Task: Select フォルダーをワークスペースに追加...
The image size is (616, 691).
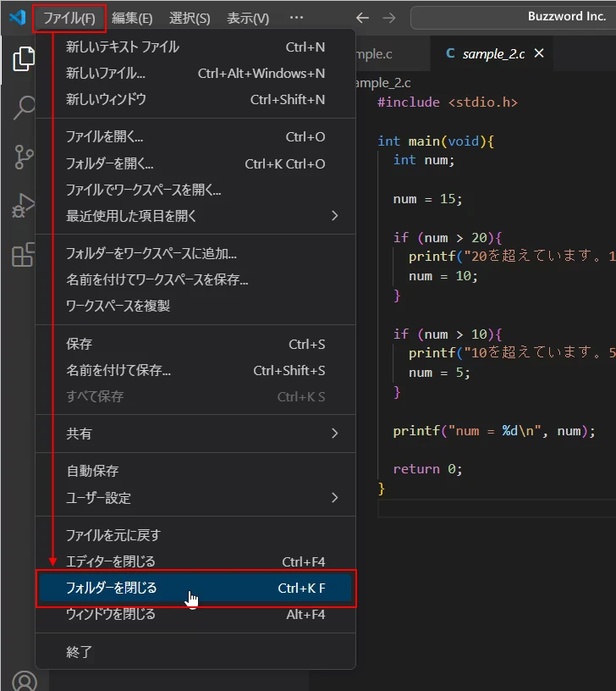Action: [x=195, y=253]
